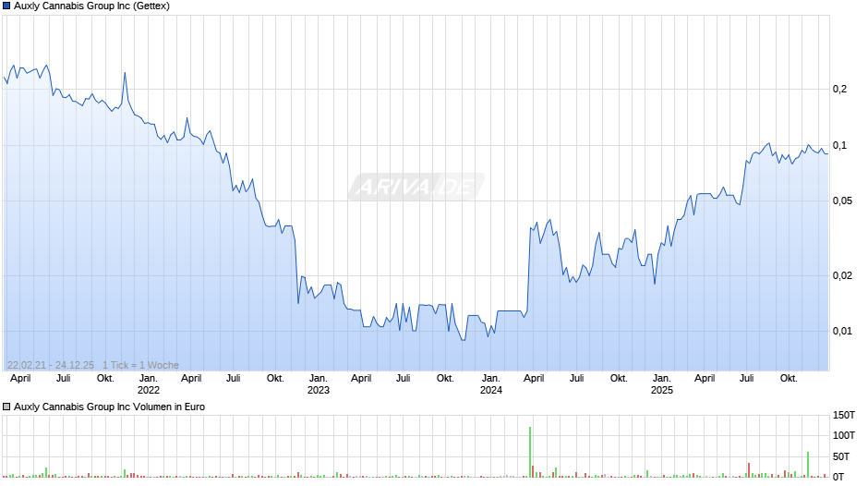The width and height of the screenshot is (868, 486).
Task: Click the 0,02 price axis label
Action: click(842, 275)
